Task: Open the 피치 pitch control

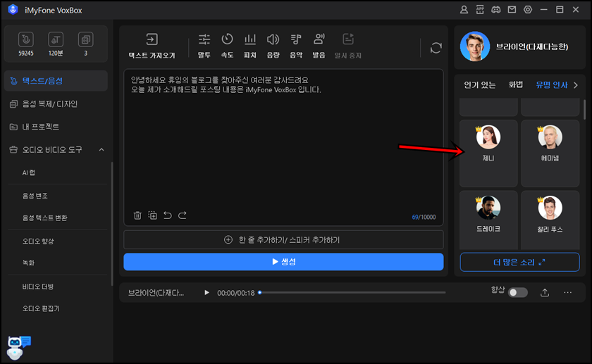Action: 250,39
